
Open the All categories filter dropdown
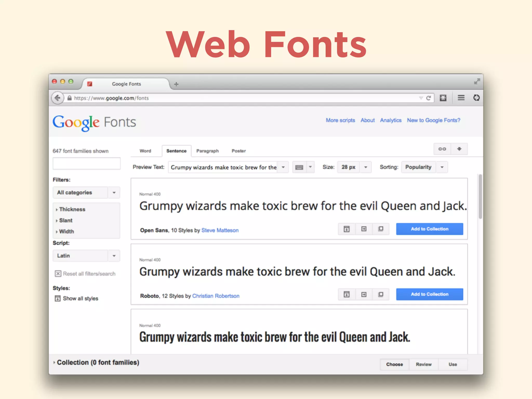86,193
